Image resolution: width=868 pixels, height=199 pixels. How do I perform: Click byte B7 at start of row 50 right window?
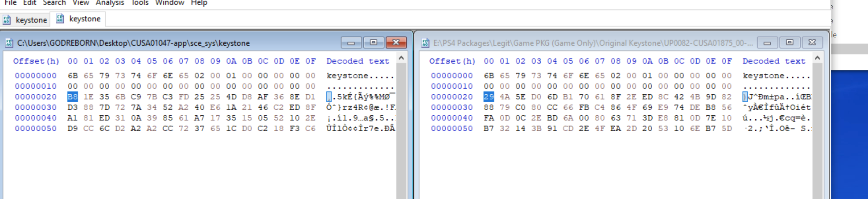click(489, 129)
